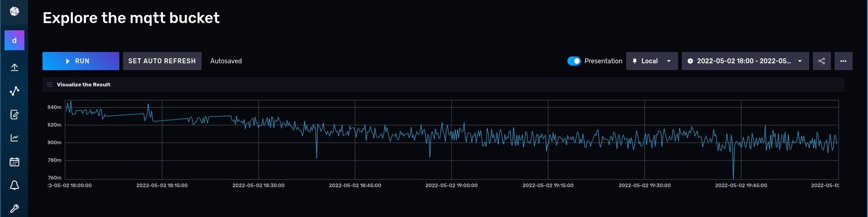Click the InfluxDB logo icon
868x217 pixels.
coord(14,11)
